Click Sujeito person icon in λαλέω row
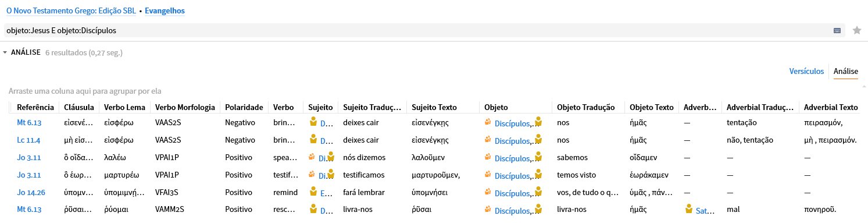The width and height of the screenshot is (868, 223). pyautogui.click(x=331, y=157)
